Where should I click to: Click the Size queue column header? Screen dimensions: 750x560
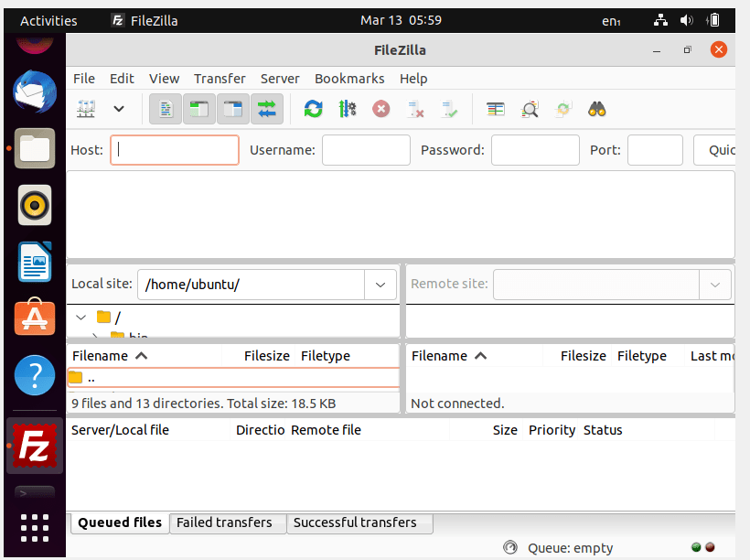pos(487,430)
